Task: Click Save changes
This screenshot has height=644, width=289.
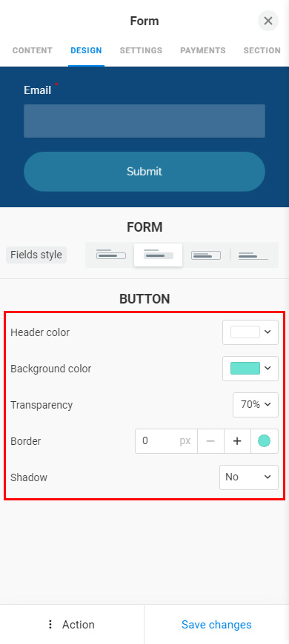Action: pyautogui.click(x=216, y=624)
